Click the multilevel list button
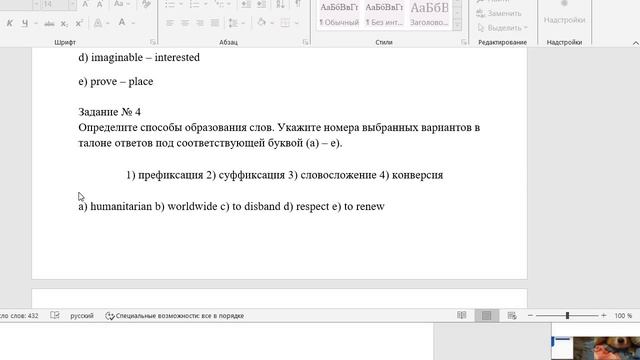 (x=219, y=4)
